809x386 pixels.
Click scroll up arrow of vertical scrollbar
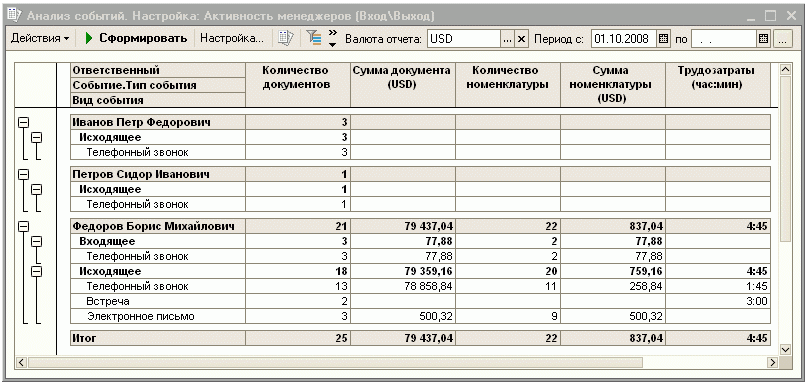[x=785, y=69]
